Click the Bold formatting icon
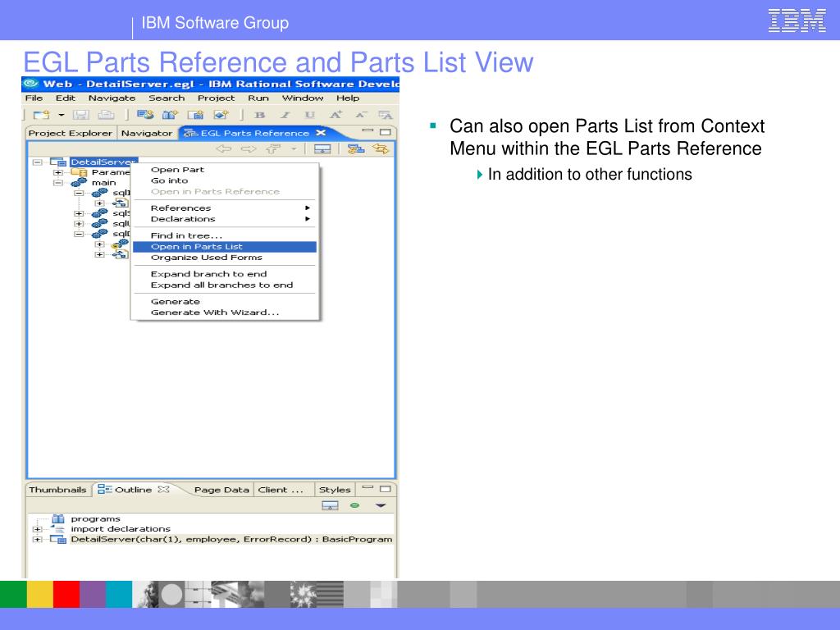Screen dimensions: 840x630 click(x=260, y=115)
